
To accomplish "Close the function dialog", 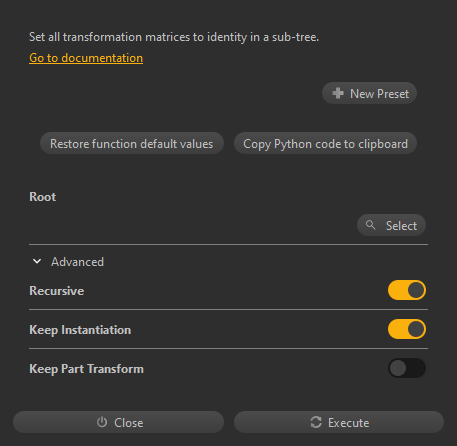I will (118, 422).
